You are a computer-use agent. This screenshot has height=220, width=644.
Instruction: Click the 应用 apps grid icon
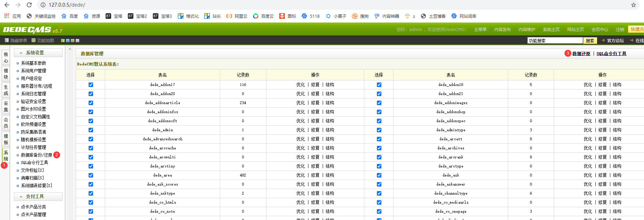[x=7, y=16]
